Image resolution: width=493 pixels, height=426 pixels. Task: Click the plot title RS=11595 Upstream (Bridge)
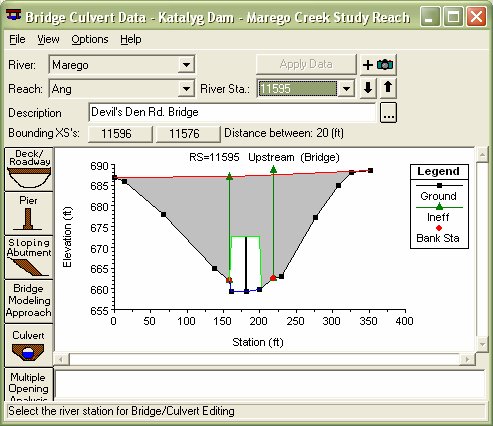click(264, 157)
